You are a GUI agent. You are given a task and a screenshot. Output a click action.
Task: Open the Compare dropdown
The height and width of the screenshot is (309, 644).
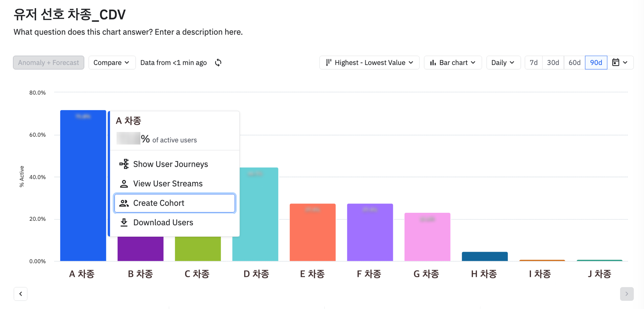112,62
